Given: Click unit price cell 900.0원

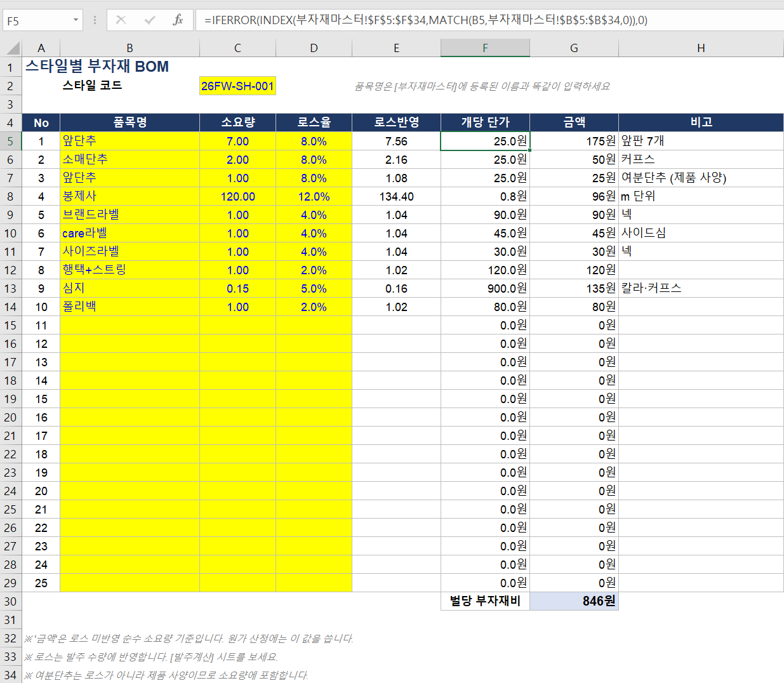Looking at the screenshot, I should 485,288.
